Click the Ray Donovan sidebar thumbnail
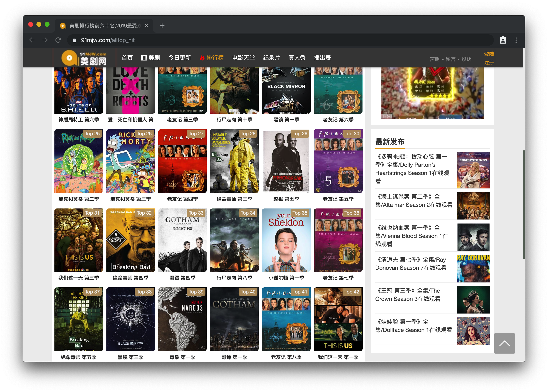Image resolution: width=548 pixels, height=392 pixels. pos(473,269)
